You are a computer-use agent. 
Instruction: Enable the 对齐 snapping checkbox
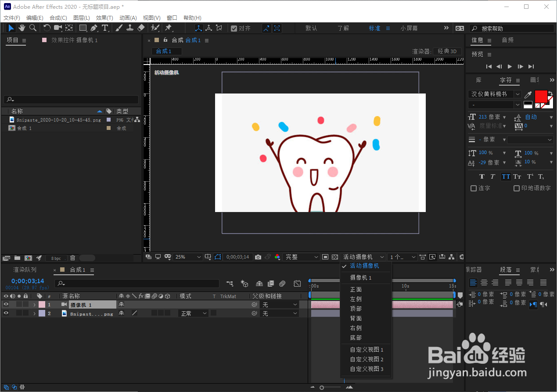tap(234, 28)
